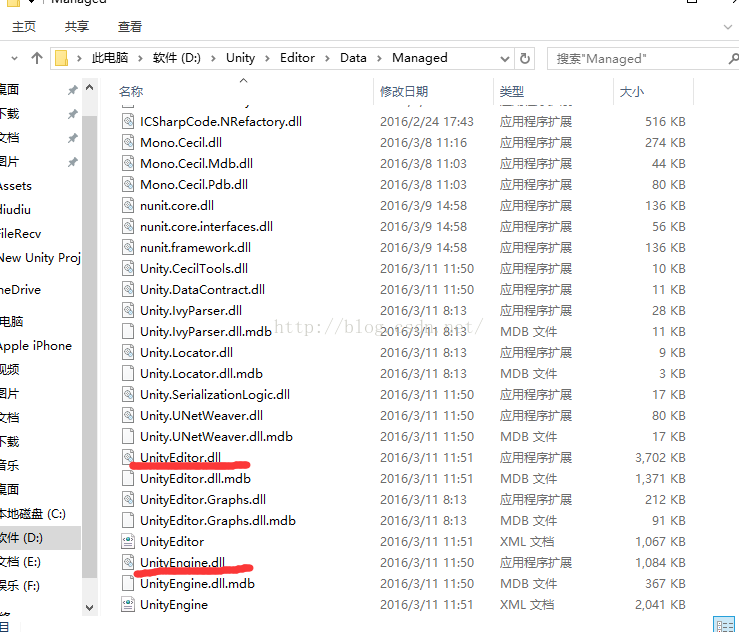This screenshot has width=739, height=632.
Task: Click the nunit.core.interfaces.dll file icon
Action: pos(128,227)
